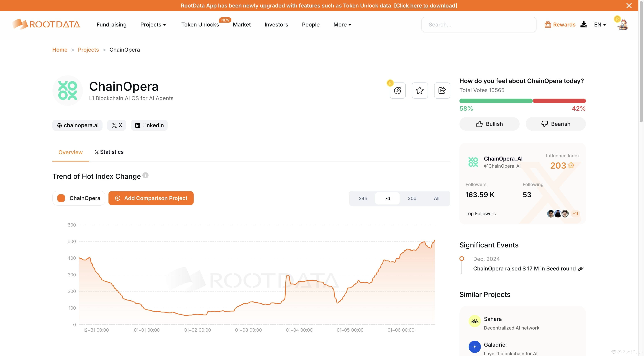Image resolution: width=644 pixels, height=356 pixels.
Task: Share ChainOpera via the share icon
Action: pyautogui.click(x=442, y=91)
